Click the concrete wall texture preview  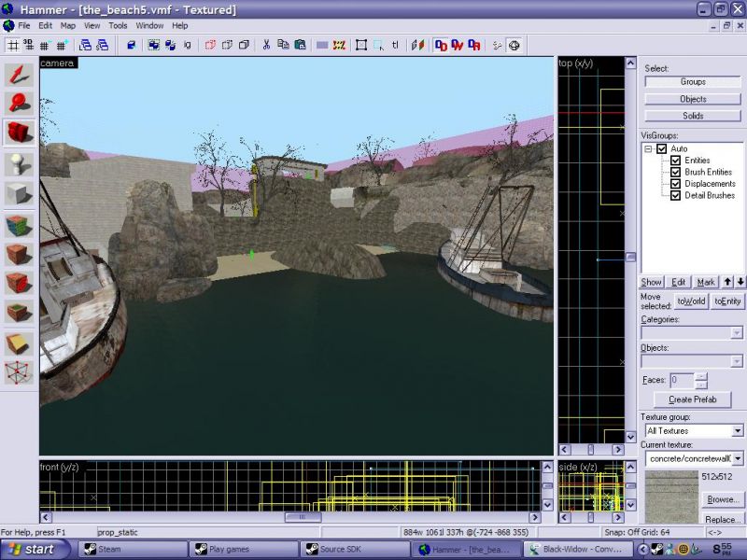point(670,496)
